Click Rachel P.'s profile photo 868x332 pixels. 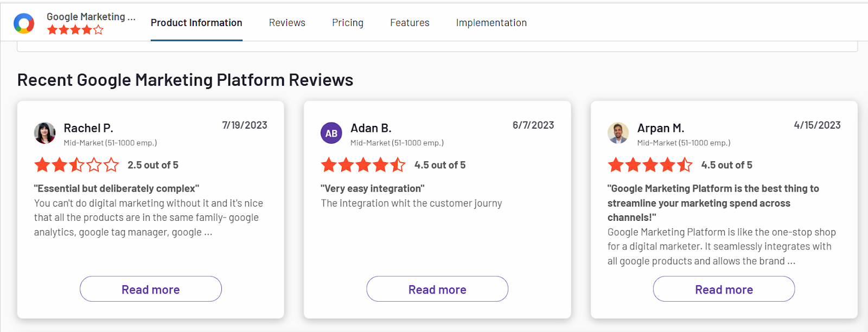click(x=45, y=133)
